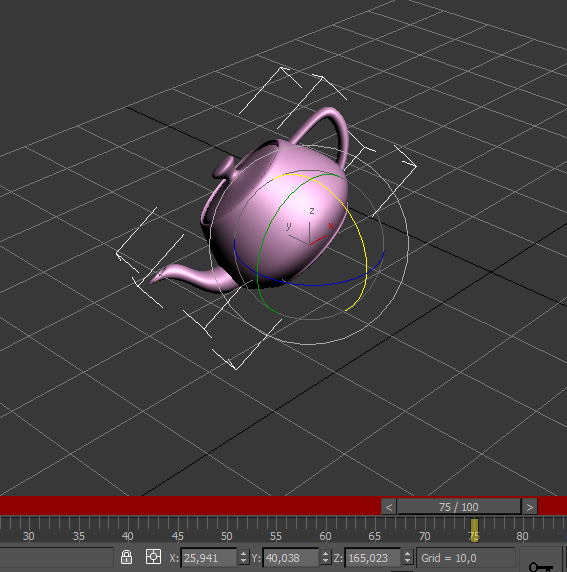
Task: Click the X rotation field showing 25,941
Action: [209, 558]
